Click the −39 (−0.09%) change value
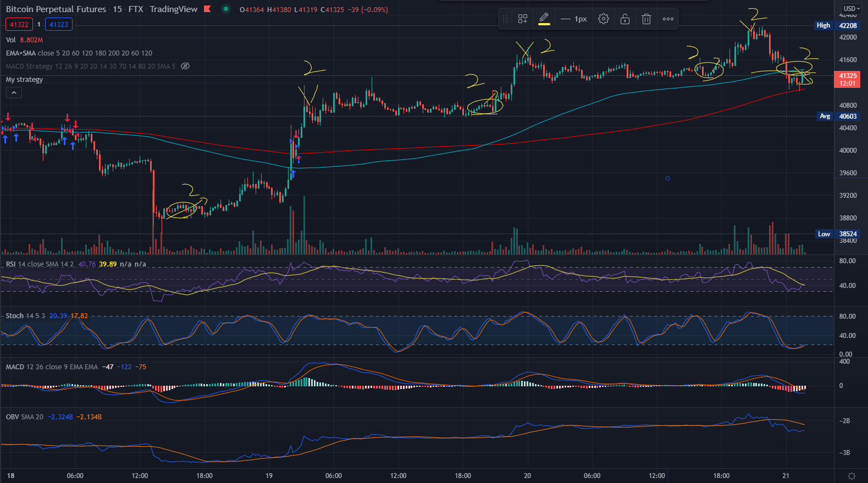Image resolution: width=868 pixels, height=483 pixels. pos(368,10)
